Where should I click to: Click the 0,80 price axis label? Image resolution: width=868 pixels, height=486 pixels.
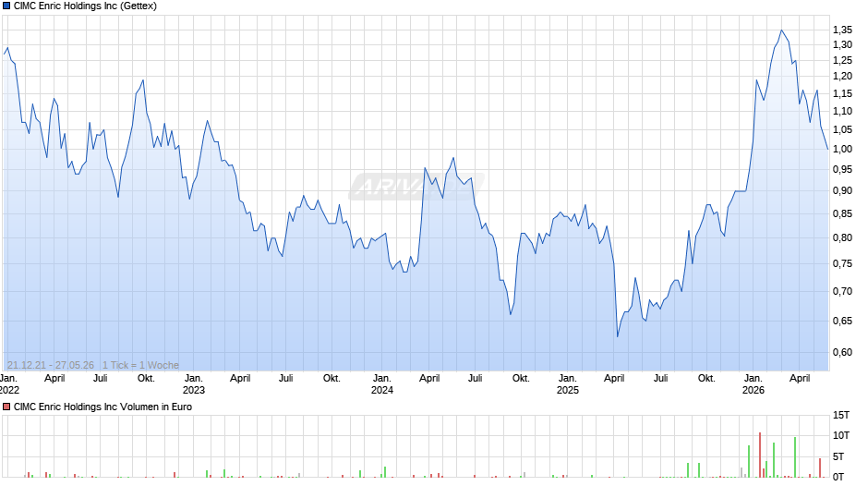click(842, 237)
